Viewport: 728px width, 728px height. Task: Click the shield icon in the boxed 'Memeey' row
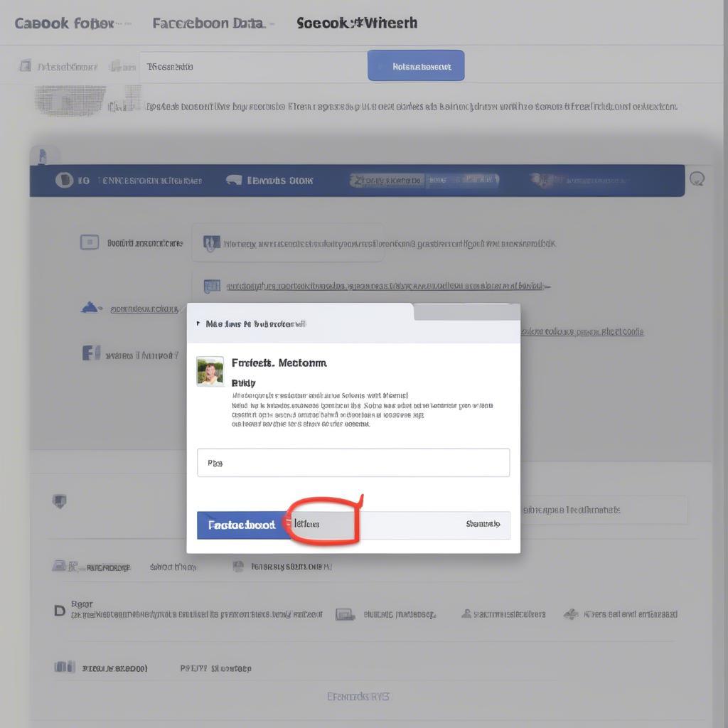212,243
